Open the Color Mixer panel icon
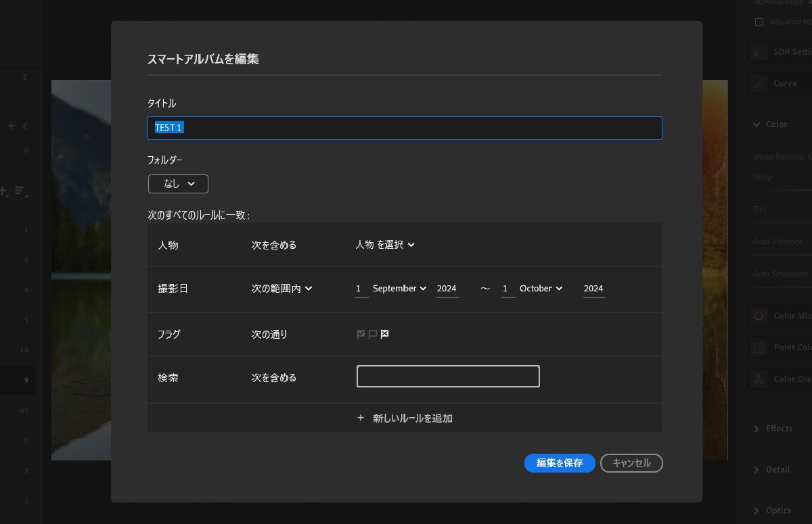The width and height of the screenshot is (812, 524). coord(758,316)
